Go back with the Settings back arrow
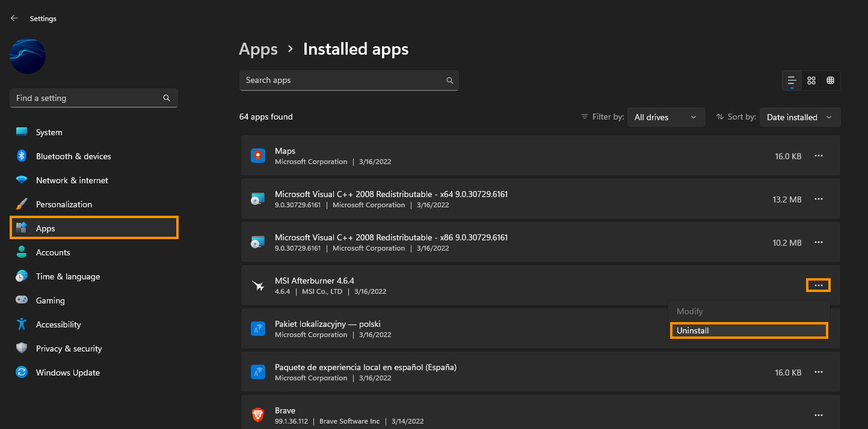The image size is (868, 429). pyautogui.click(x=14, y=19)
